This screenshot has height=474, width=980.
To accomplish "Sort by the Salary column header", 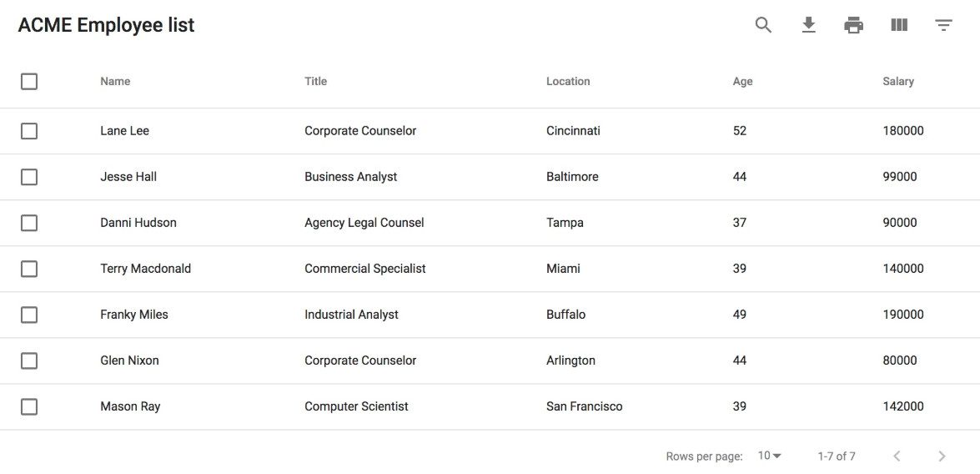I will click(x=898, y=81).
